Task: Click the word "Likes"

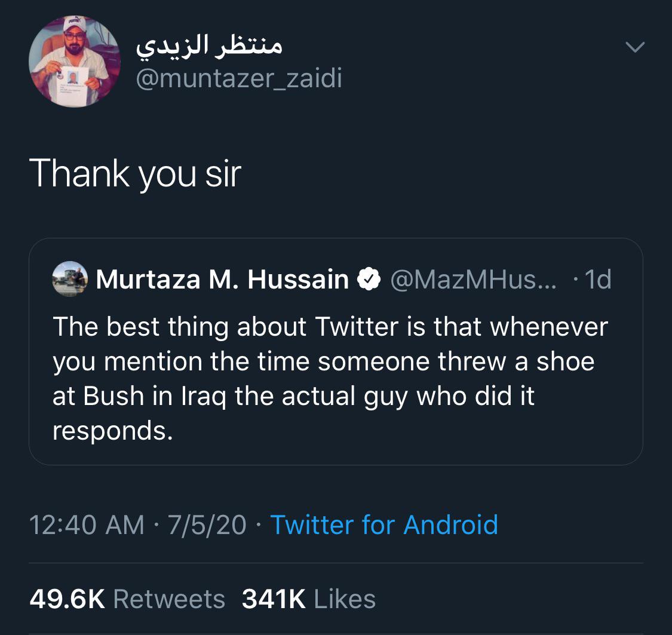Action: point(345,599)
